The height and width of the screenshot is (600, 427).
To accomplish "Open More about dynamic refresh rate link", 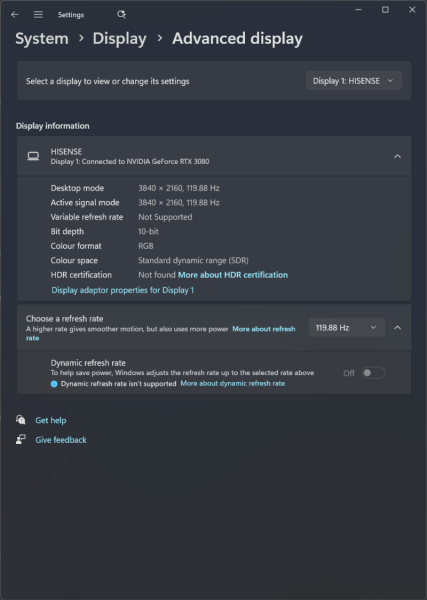I will tap(233, 383).
